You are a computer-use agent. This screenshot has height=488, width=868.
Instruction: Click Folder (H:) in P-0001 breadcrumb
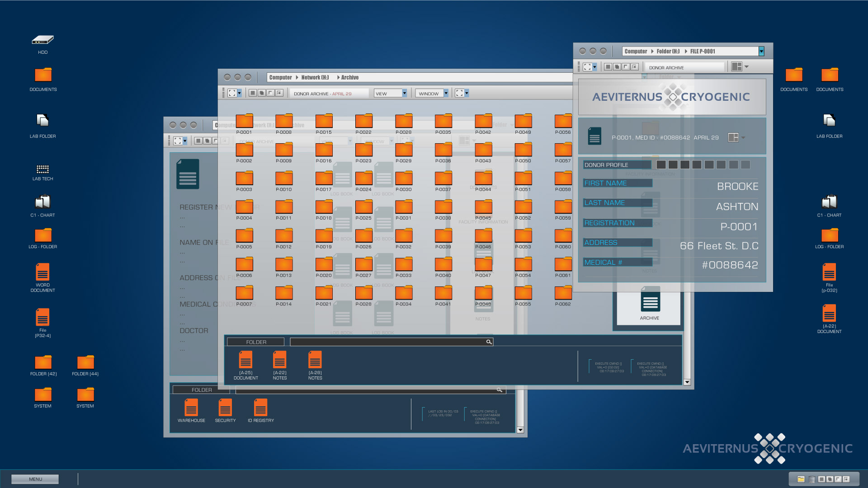click(x=668, y=52)
